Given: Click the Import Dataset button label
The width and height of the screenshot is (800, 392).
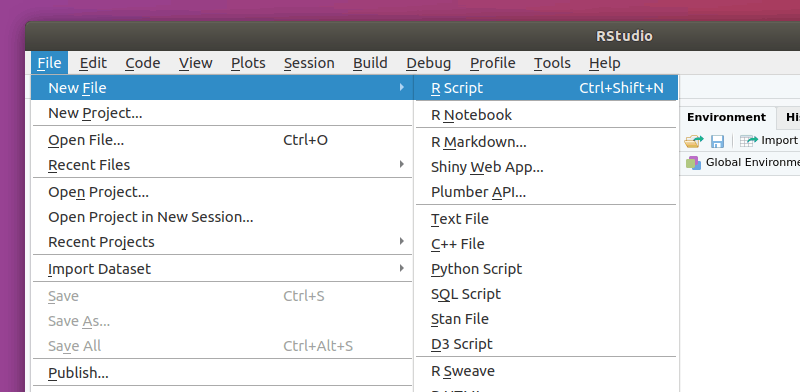Looking at the screenshot, I should (x=780, y=140).
